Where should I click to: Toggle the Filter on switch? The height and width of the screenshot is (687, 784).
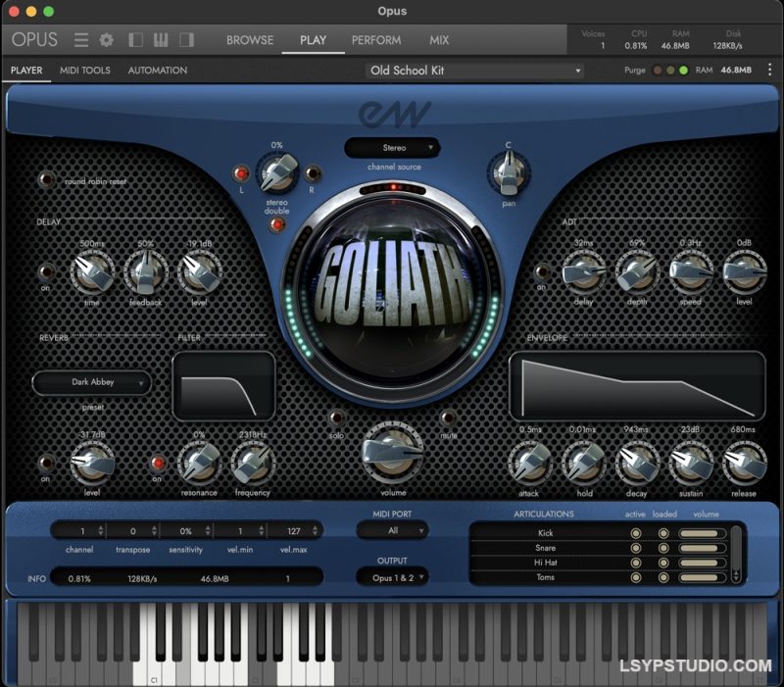click(157, 461)
